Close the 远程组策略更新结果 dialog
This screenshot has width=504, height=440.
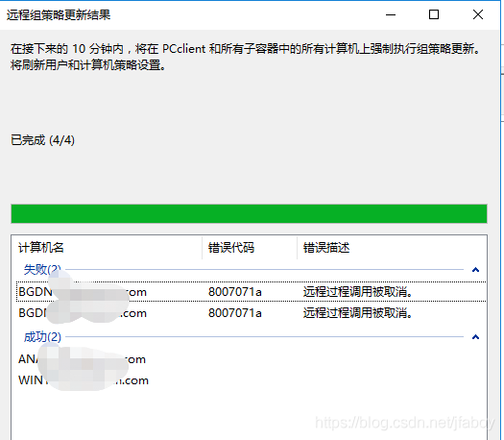[478, 14]
